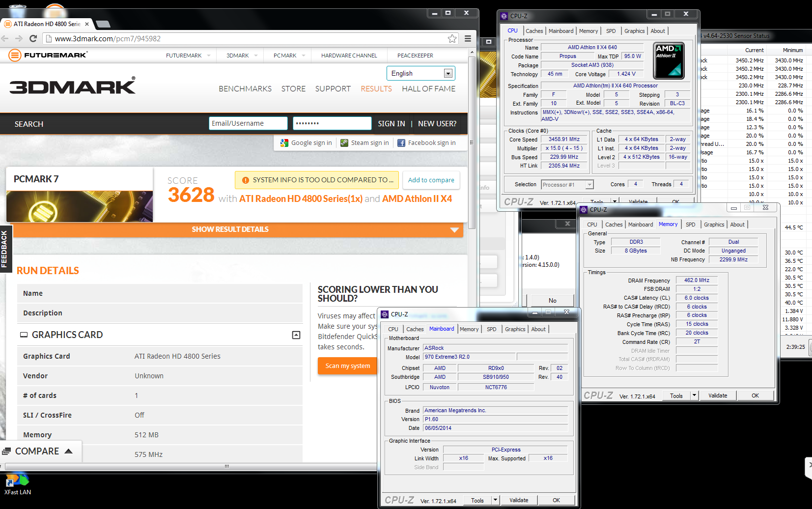This screenshot has width=812, height=509.
Task: Click ATI Radeon HD 4800 Series(1x) link
Action: (x=301, y=199)
